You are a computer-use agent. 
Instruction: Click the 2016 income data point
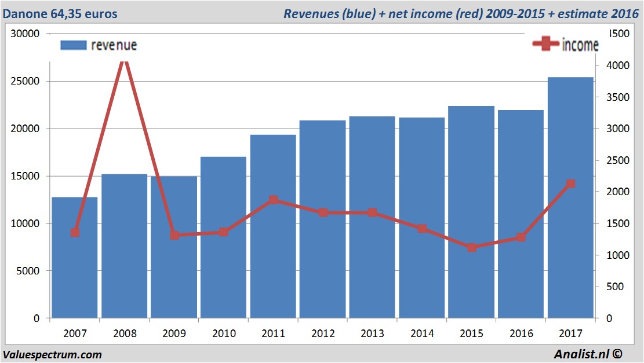click(521, 237)
